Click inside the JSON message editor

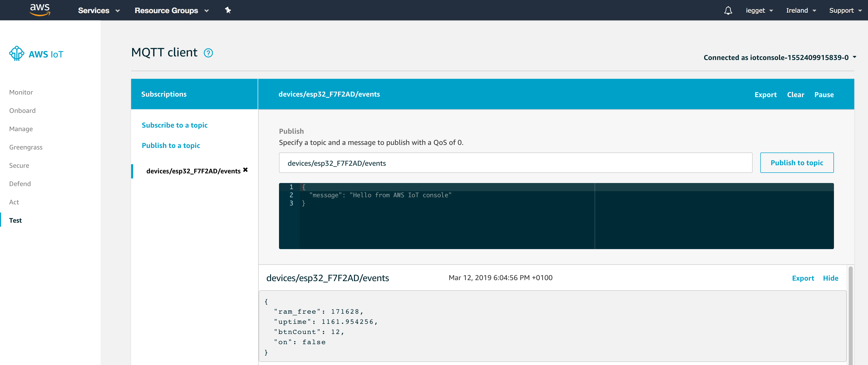[x=556, y=216]
